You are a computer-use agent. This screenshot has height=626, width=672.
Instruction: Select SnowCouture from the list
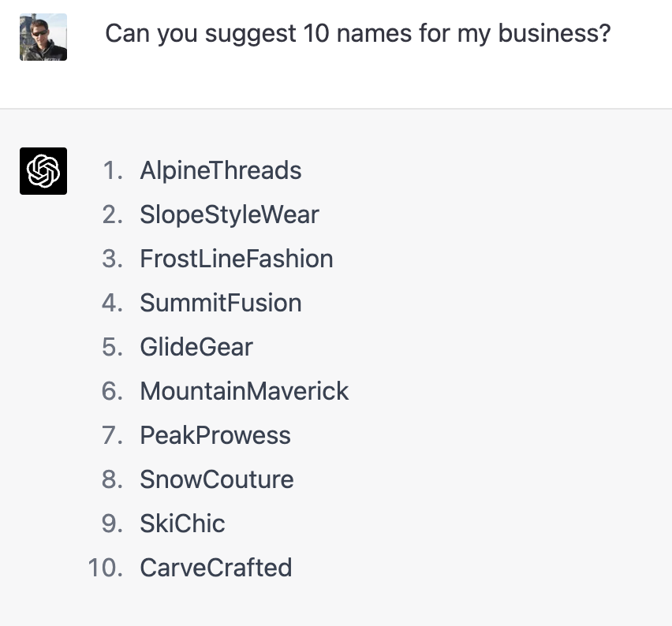217,479
